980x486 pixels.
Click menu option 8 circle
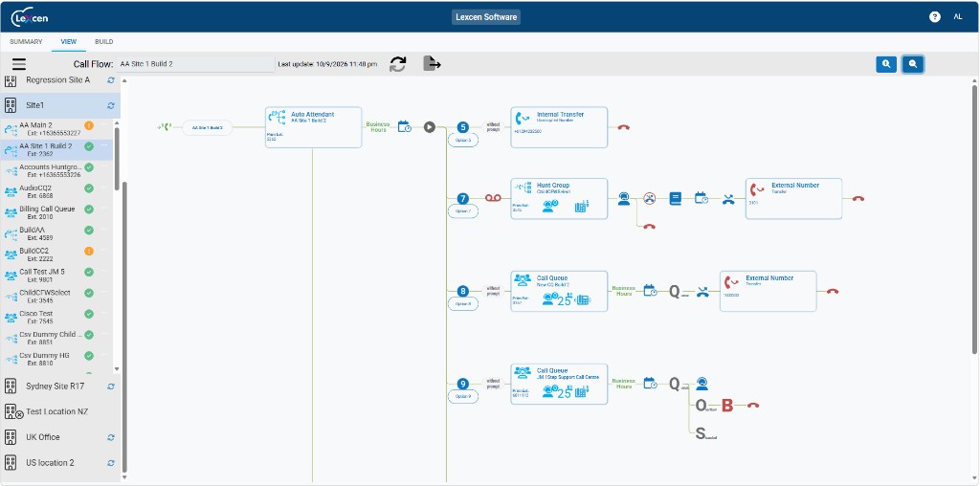pos(462,291)
